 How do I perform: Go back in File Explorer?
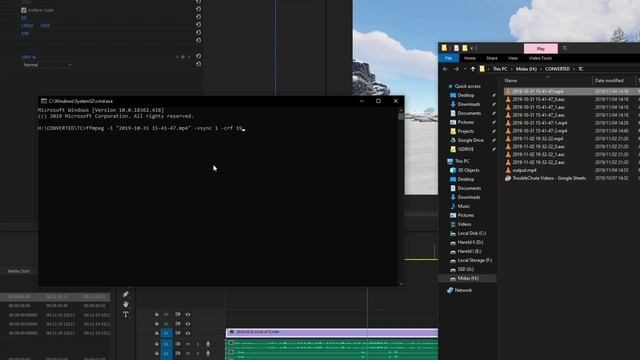445,69
